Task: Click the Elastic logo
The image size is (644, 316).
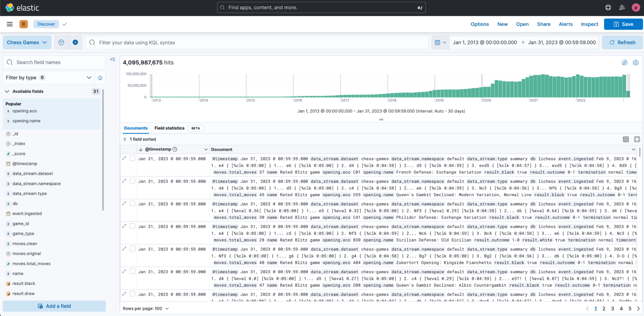Action: pyautogui.click(x=22, y=8)
